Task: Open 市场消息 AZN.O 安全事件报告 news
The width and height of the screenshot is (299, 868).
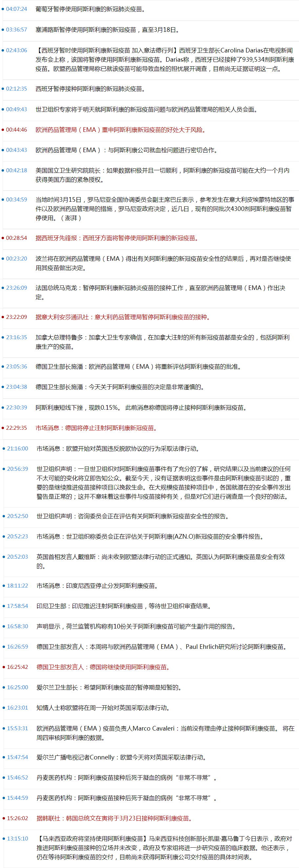Action: [150, 536]
